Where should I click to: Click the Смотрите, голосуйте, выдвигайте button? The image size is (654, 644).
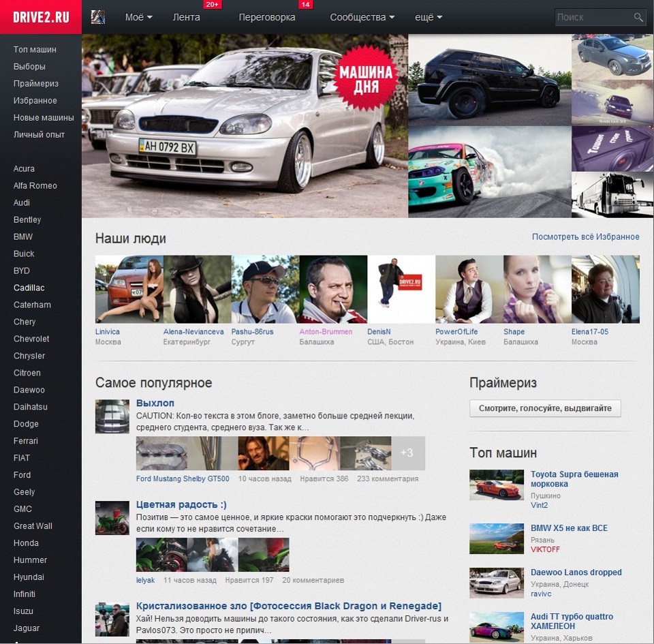(x=545, y=408)
